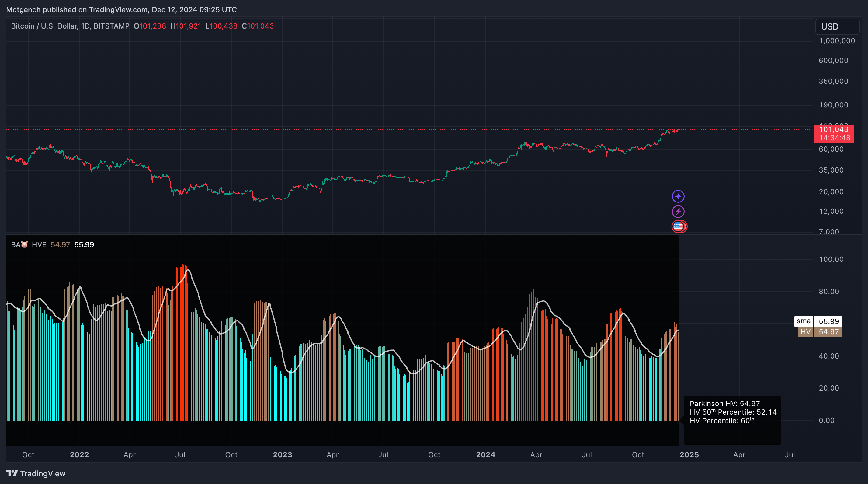
Task: Click the 'HV 50th Percentile: 52.14' line
Action: pos(733,412)
